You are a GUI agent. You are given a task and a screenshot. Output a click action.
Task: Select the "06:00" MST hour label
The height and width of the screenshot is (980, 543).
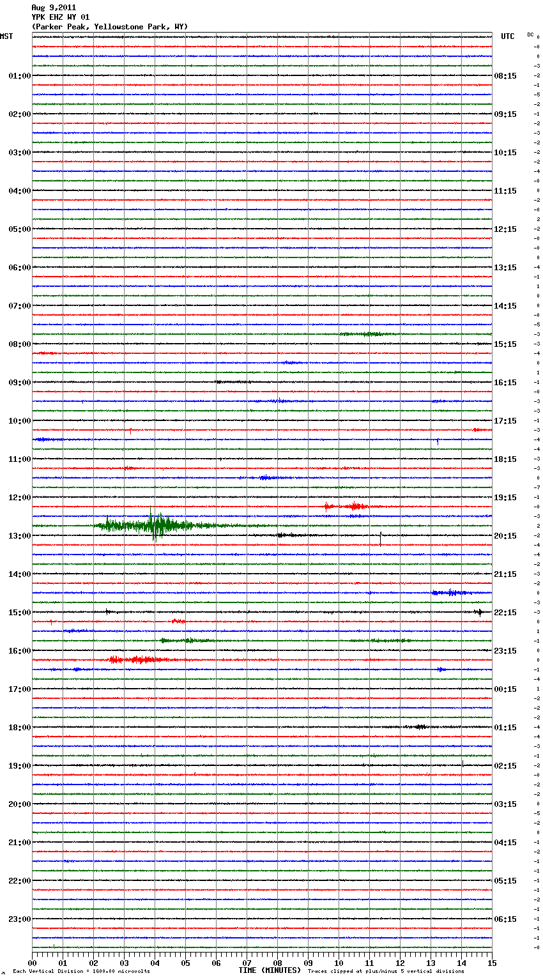(x=20, y=268)
